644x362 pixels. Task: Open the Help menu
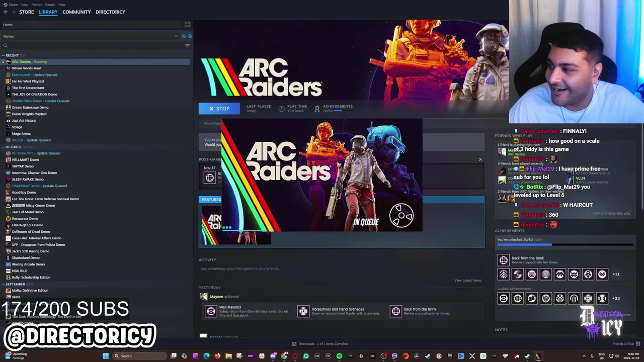pos(61,5)
